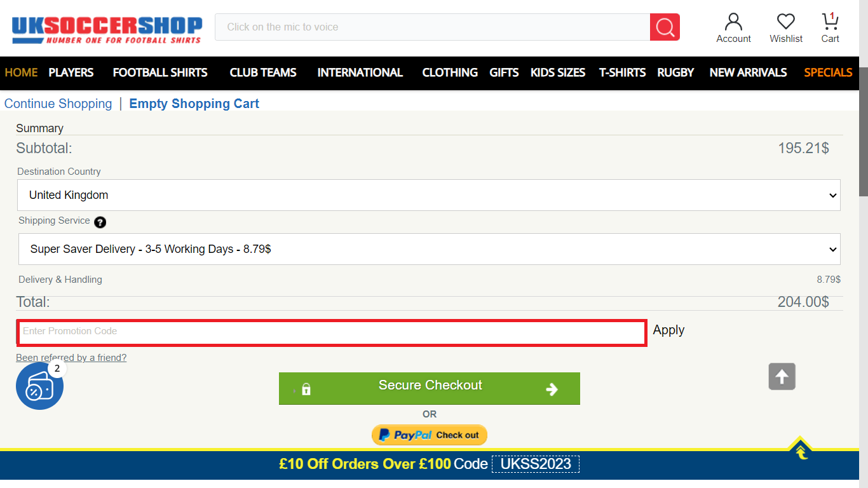Click the Shipping Service help question mark

click(100, 222)
